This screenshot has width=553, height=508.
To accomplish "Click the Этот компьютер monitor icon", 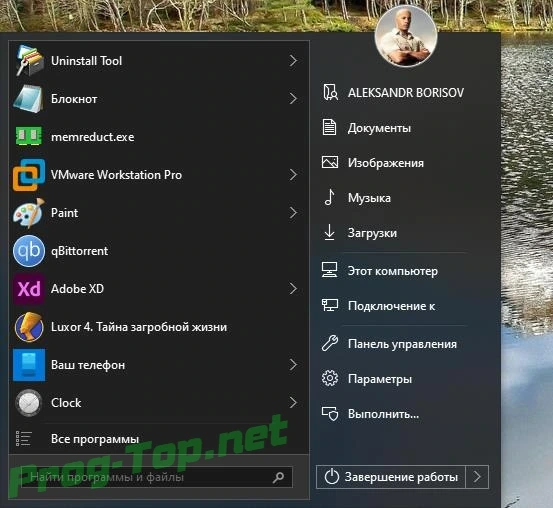I will pyautogui.click(x=329, y=270).
